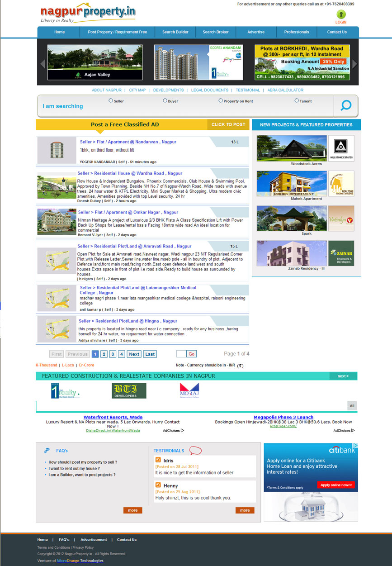Click the Mahek Apartment realtors logo
Screen dimensions: 392x566
[341, 183]
